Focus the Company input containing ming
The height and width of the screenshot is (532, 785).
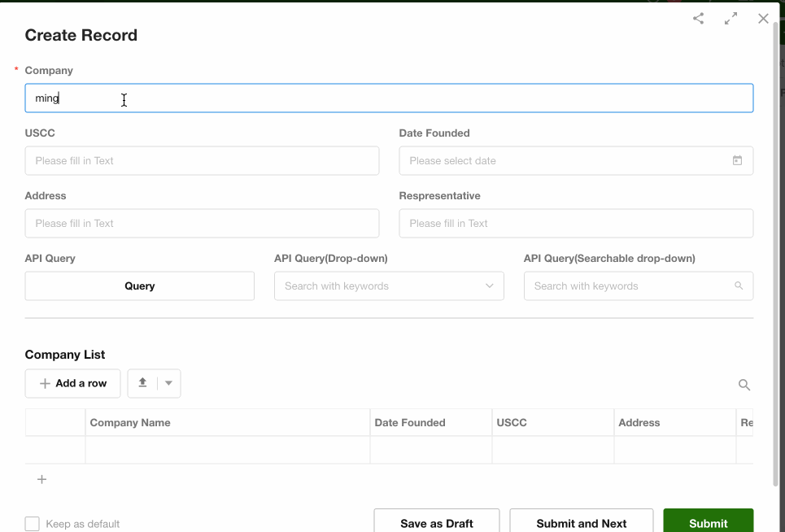389,98
